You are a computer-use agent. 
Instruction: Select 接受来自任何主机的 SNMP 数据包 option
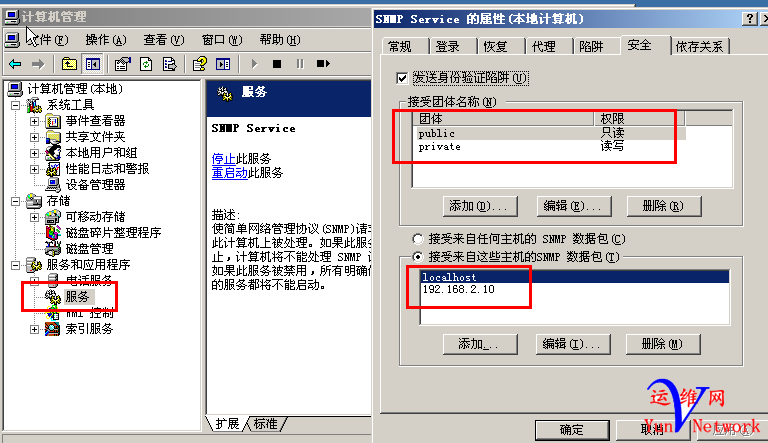418,239
